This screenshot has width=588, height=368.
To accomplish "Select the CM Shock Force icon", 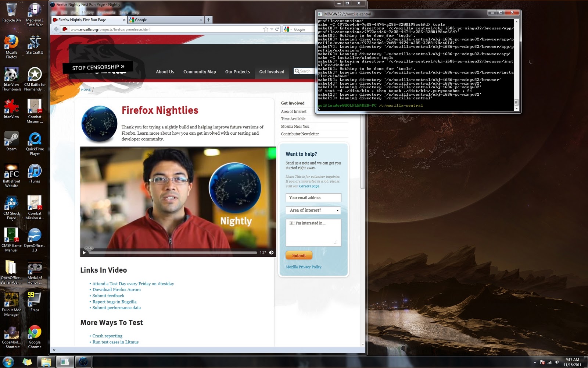I will click(11, 208).
